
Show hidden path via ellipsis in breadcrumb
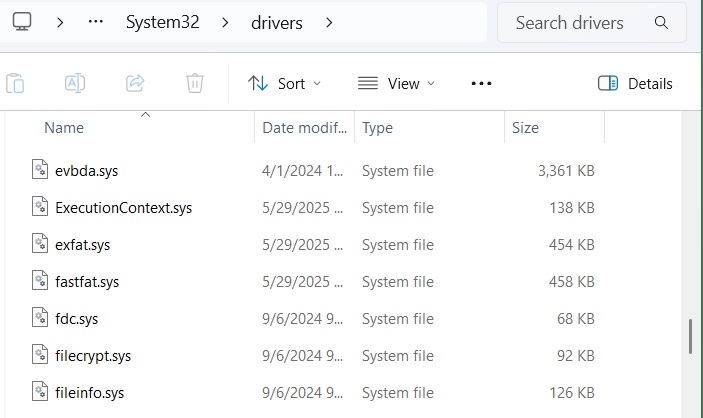(x=95, y=22)
